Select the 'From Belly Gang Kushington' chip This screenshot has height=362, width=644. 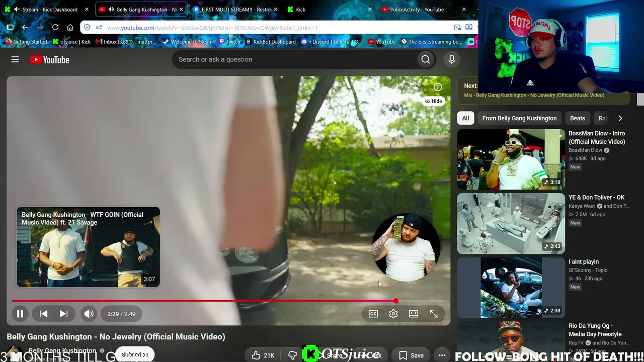pyautogui.click(x=519, y=118)
